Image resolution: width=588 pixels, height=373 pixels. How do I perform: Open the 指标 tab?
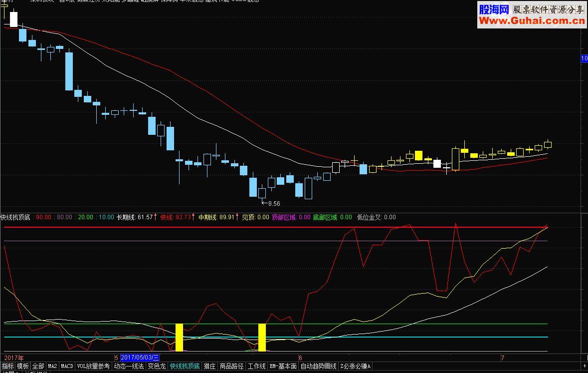point(7,366)
